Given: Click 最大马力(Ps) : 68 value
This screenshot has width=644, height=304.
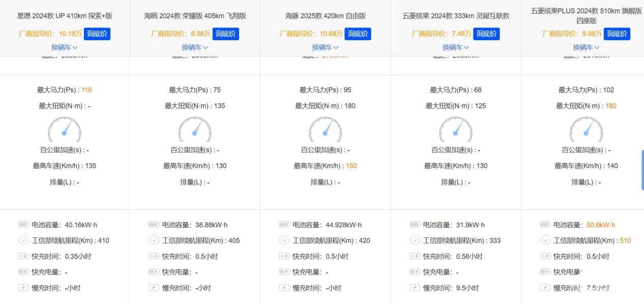Looking at the screenshot, I should (478, 90).
